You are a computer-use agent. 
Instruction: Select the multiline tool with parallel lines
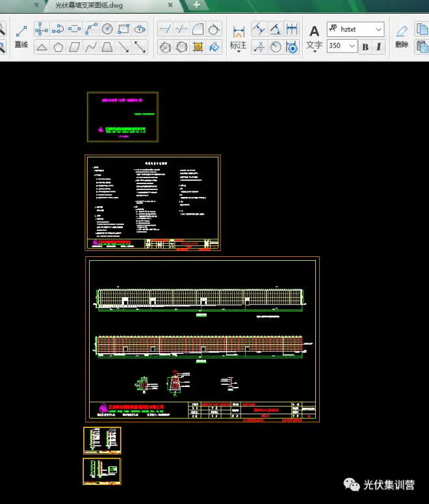[75, 29]
